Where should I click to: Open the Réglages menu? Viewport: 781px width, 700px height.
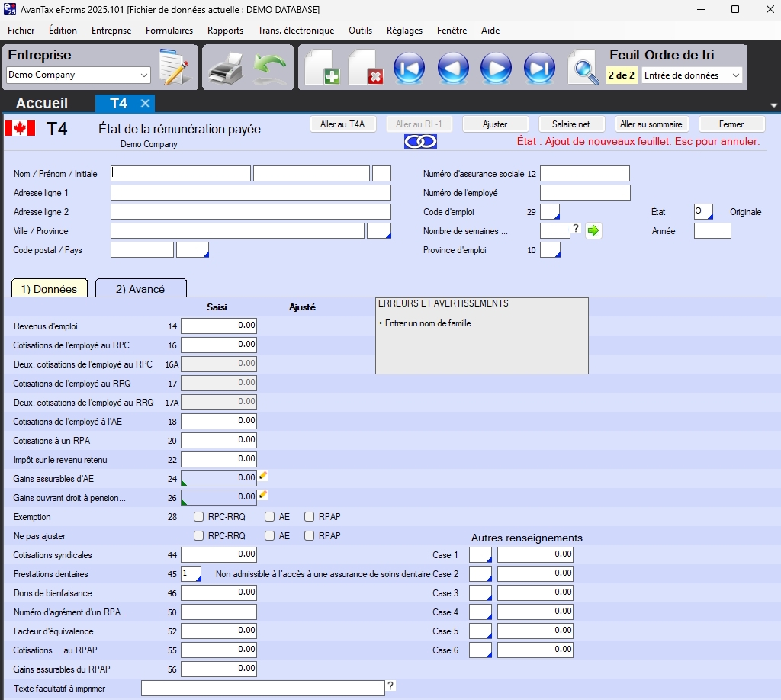tap(404, 31)
